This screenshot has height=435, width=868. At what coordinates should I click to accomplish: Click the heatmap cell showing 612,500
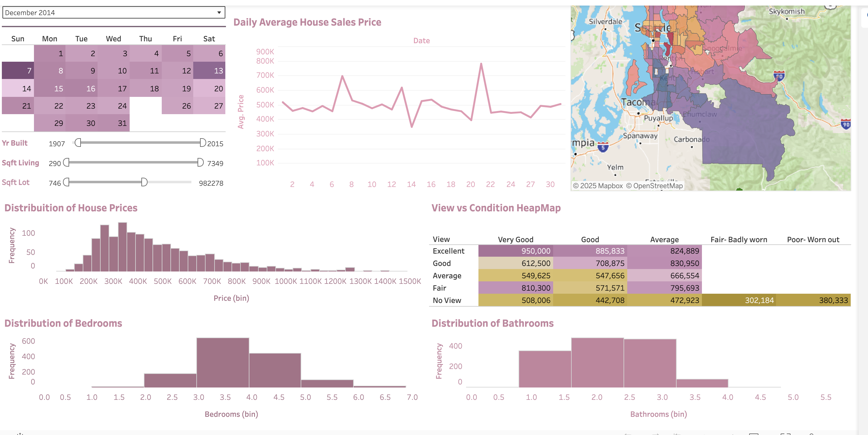515,263
